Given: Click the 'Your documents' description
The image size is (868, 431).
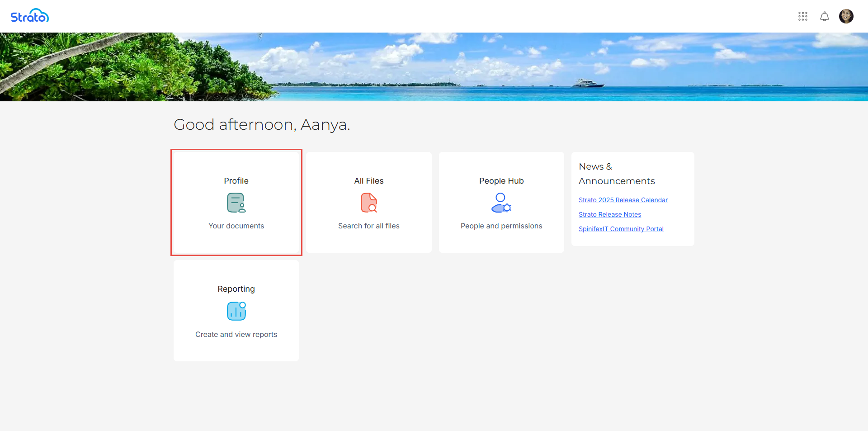Looking at the screenshot, I should 236,226.
